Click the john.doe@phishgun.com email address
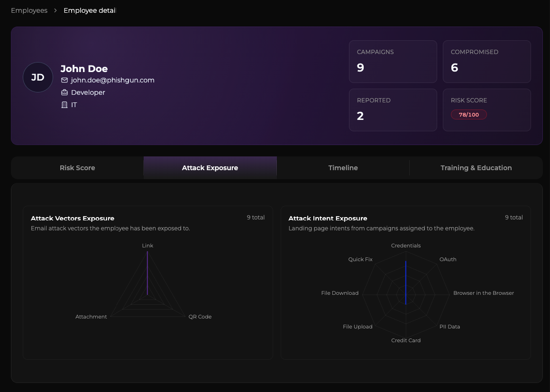This screenshot has height=392, width=550. pos(112,80)
